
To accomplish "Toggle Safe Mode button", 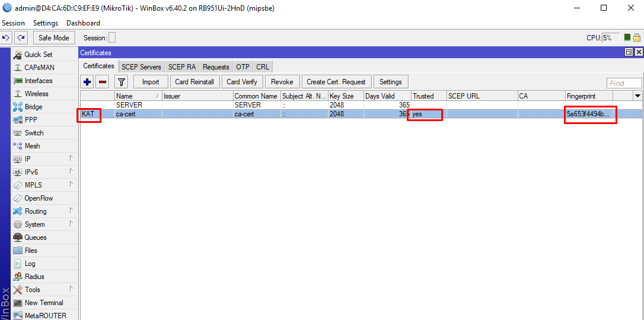I will point(54,38).
